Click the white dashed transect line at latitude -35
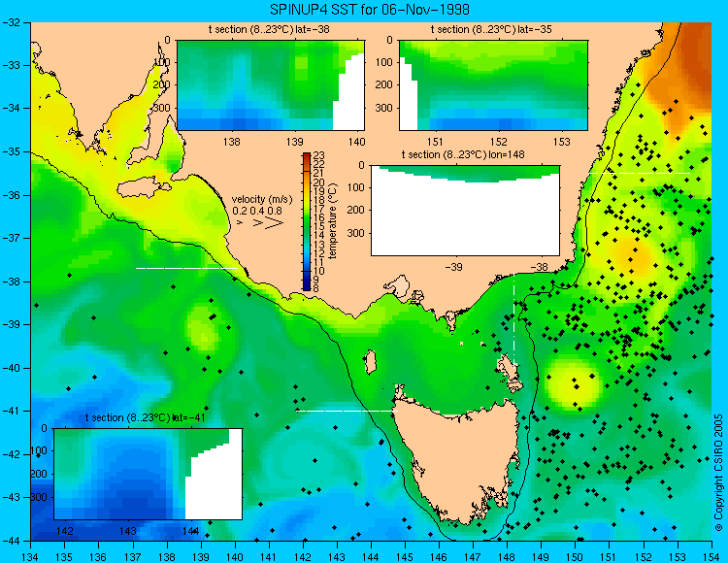Viewport: 728px width, 563px height. tap(640, 173)
